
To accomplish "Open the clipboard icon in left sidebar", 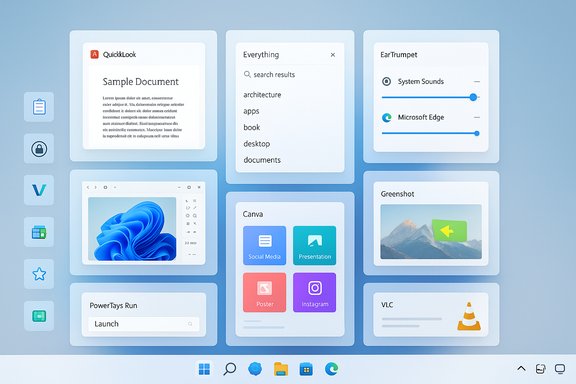I will 39,107.
